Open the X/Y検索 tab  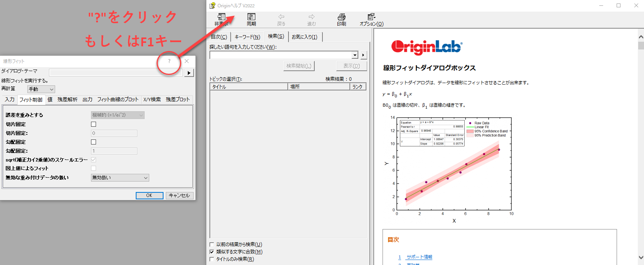coord(152,99)
